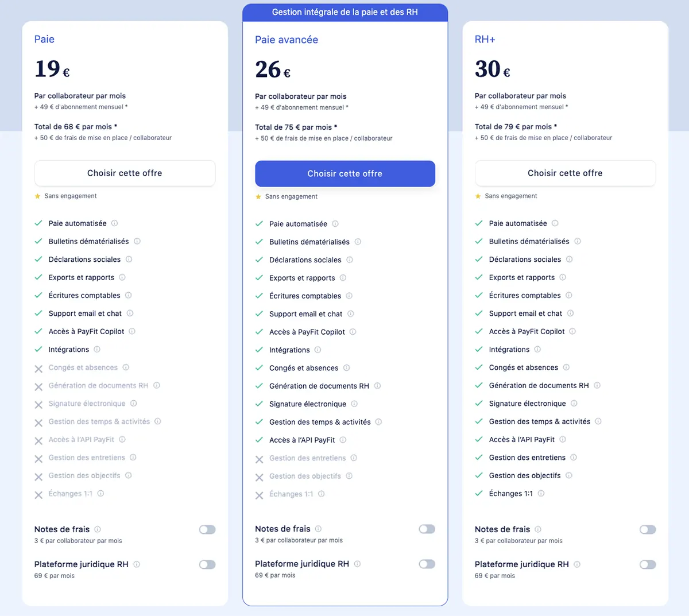Show info for Écritures comptables in Paie plan

coord(128,295)
